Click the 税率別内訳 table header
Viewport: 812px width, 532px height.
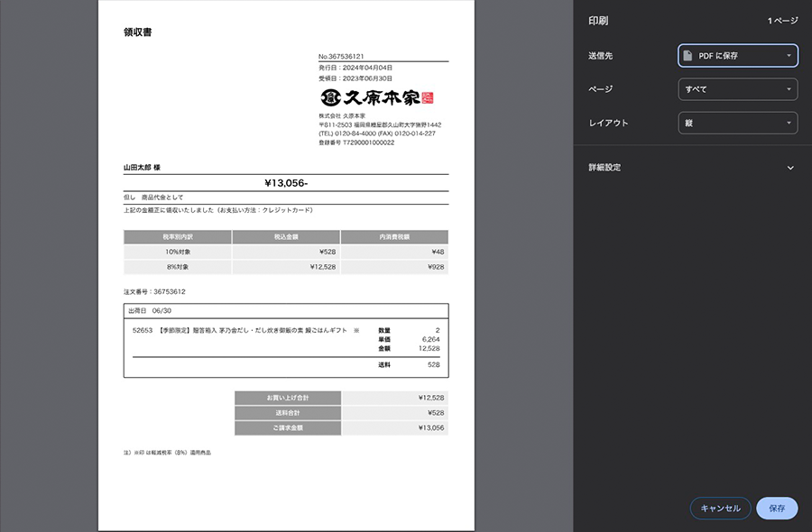(177, 237)
